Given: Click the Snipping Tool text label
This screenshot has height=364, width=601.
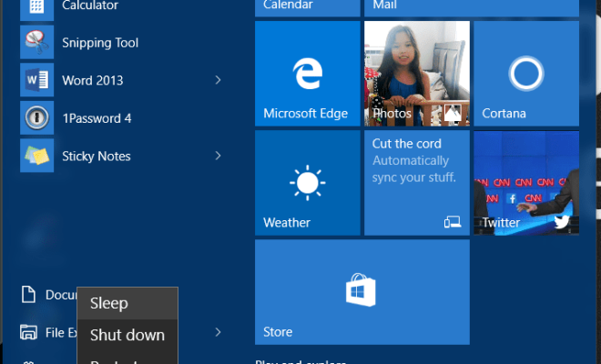Looking at the screenshot, I should (100, 43).
